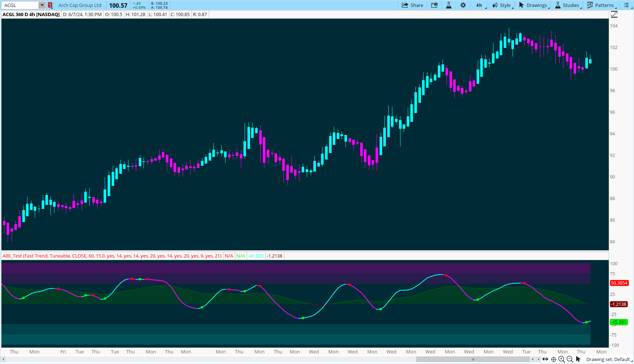Open the Drawing set: Default dropdown
Viewport: 634px width, 364px height.
(609, 359)
